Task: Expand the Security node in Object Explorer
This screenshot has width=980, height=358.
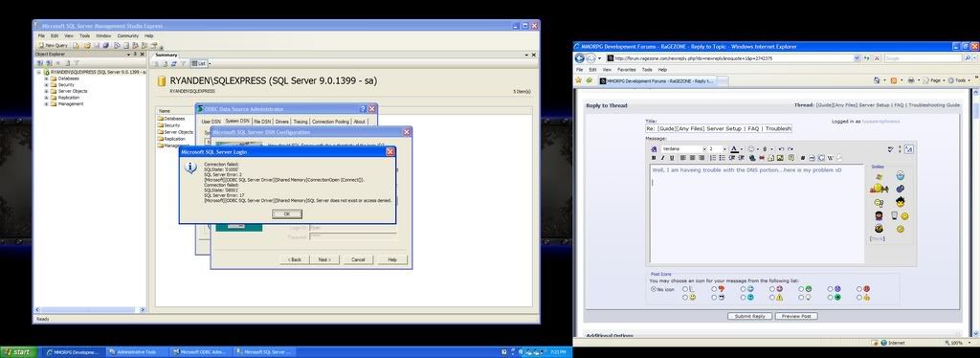Action: click(46, 85)
